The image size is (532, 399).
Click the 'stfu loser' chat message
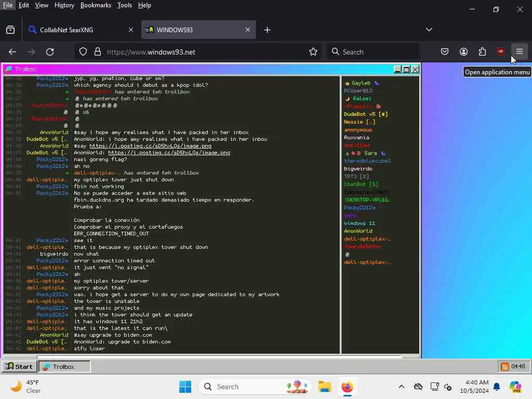(x=89, y=349)
